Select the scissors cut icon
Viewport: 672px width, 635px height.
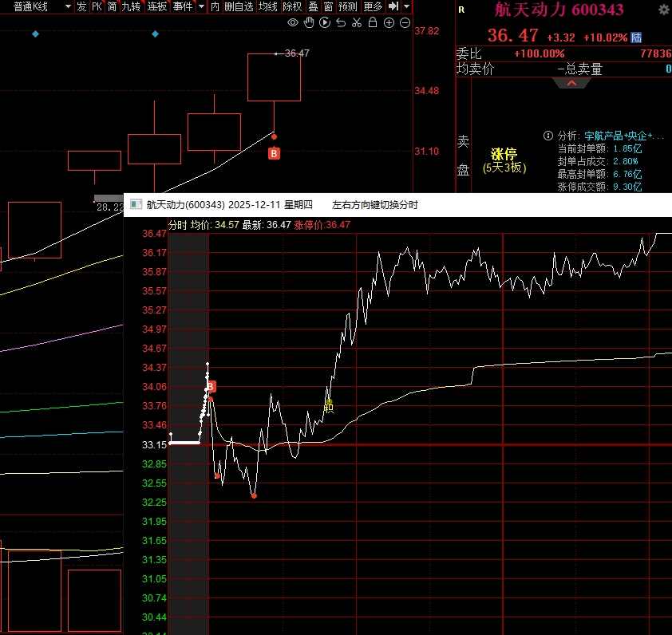coord(357,22)
